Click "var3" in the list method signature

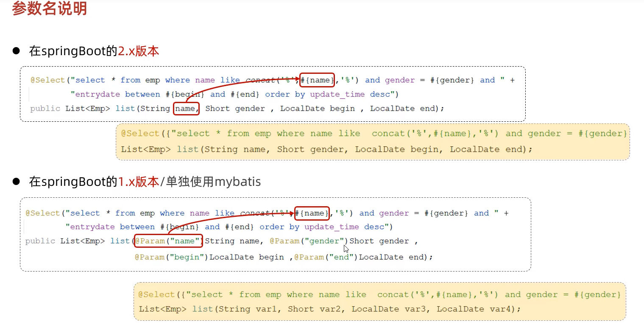coord(415,309)
